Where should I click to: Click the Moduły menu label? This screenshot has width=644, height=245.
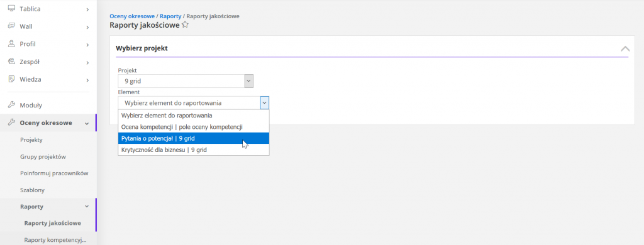(x=31, y=105)
